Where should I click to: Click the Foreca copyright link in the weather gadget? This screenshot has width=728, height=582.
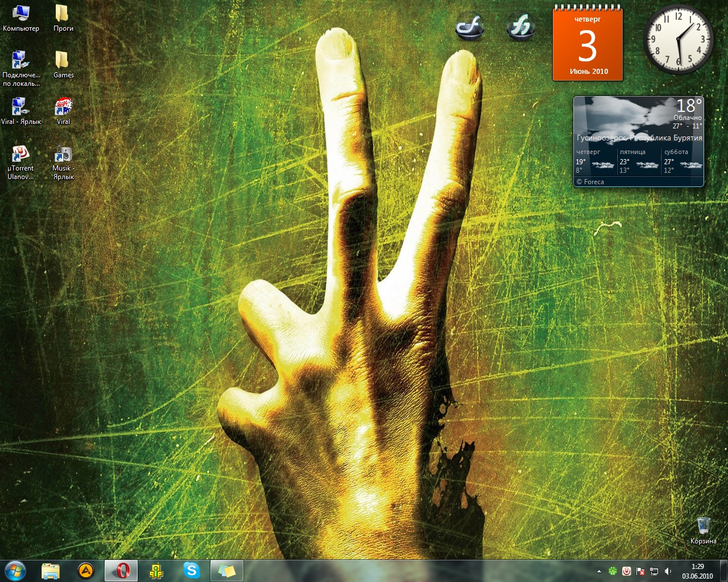click(x=591, y=181)
